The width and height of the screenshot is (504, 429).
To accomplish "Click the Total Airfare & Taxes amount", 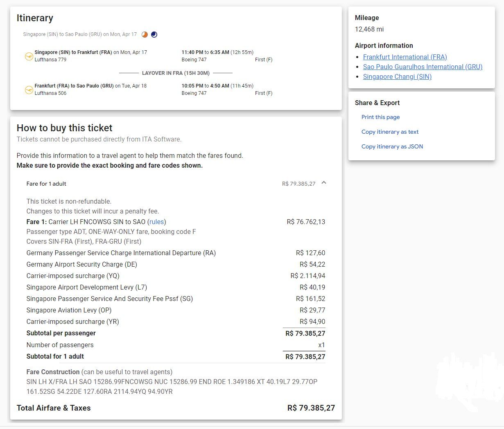I will coord(311,408).
